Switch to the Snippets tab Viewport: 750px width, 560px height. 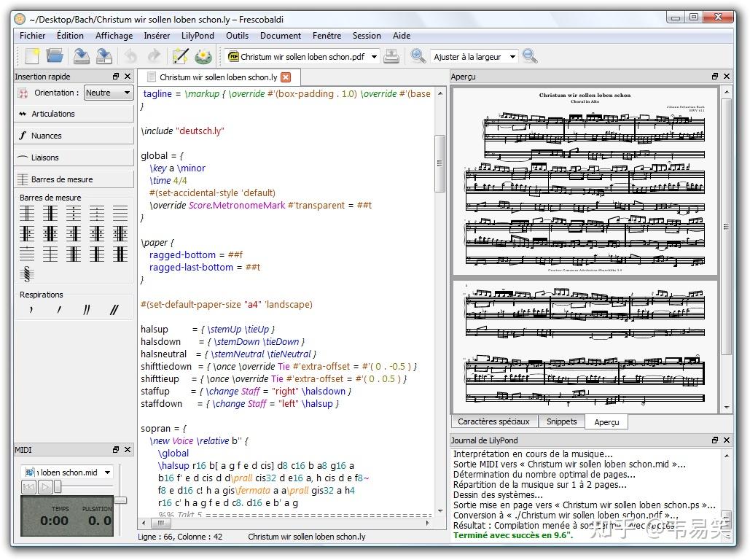coord(561,421)
